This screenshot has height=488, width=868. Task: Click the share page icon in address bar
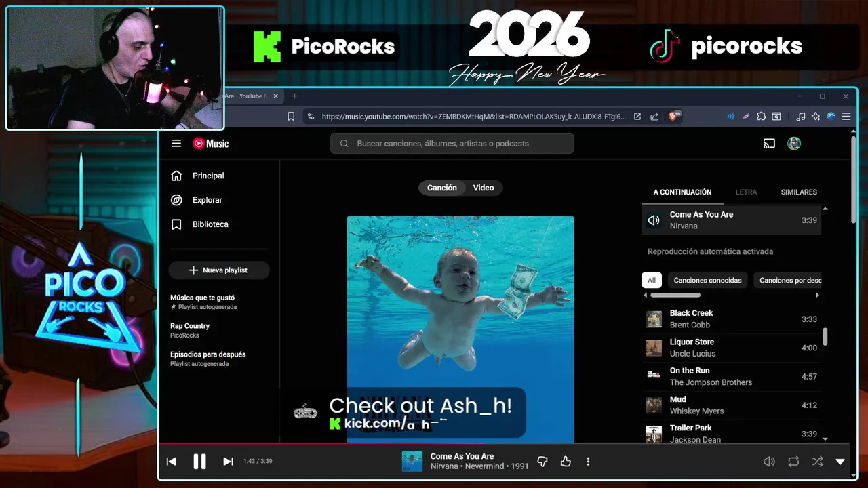[654, 117]
